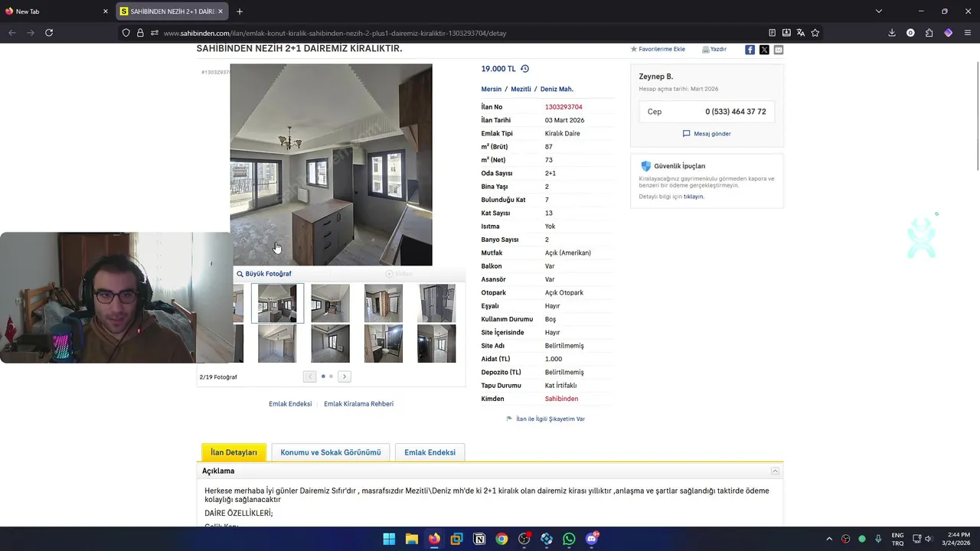
Task: Open the ENG TRQ language switcher
Action: (897, 539)
